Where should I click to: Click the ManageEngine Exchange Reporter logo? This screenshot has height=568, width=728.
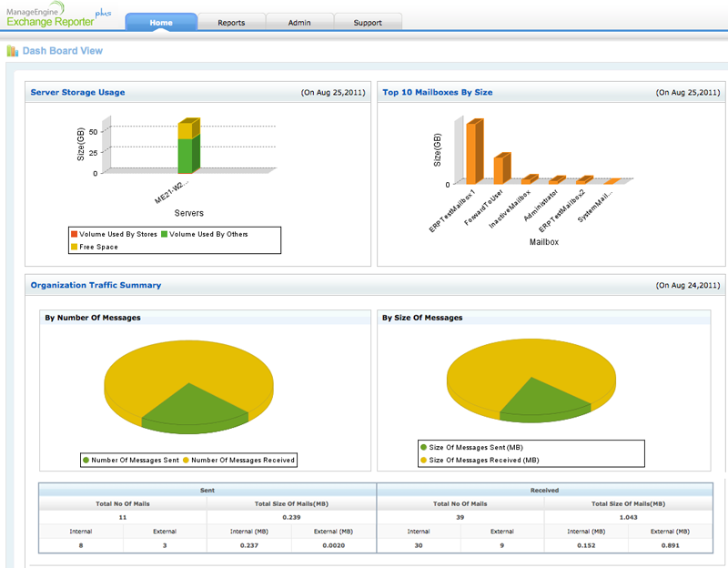pyautogui.click(x=58, y=15)
